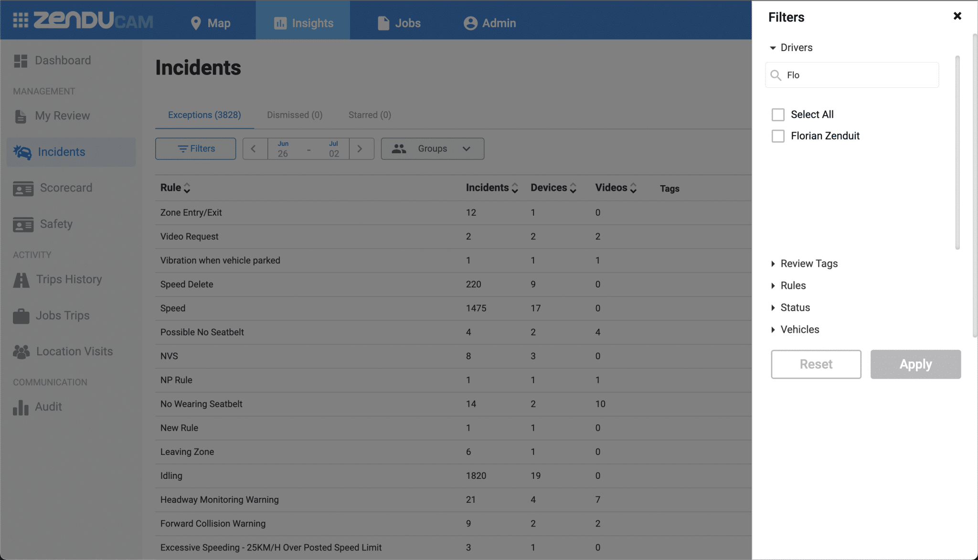Viewport: 978px width, 560px height.
Task: Click the Headway Monitoring Warning rule
Action: tap(453, 500)
